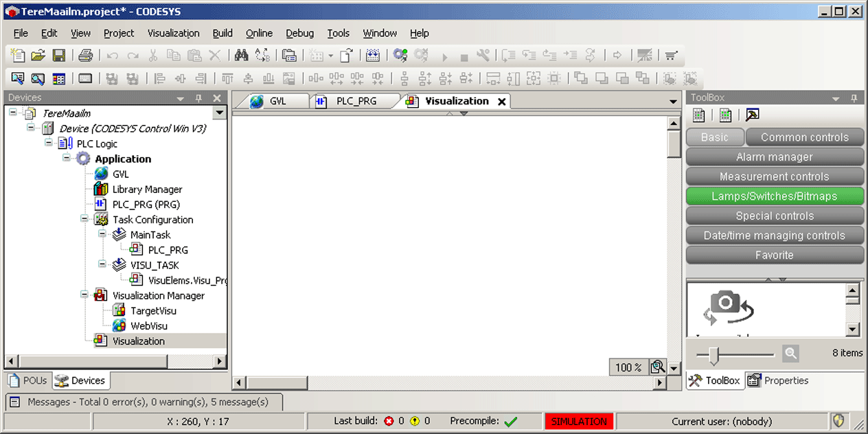The height and width of the screenshot is (434, 868).
Task: Collapse the MainTask node
Action: click(102, 234)
